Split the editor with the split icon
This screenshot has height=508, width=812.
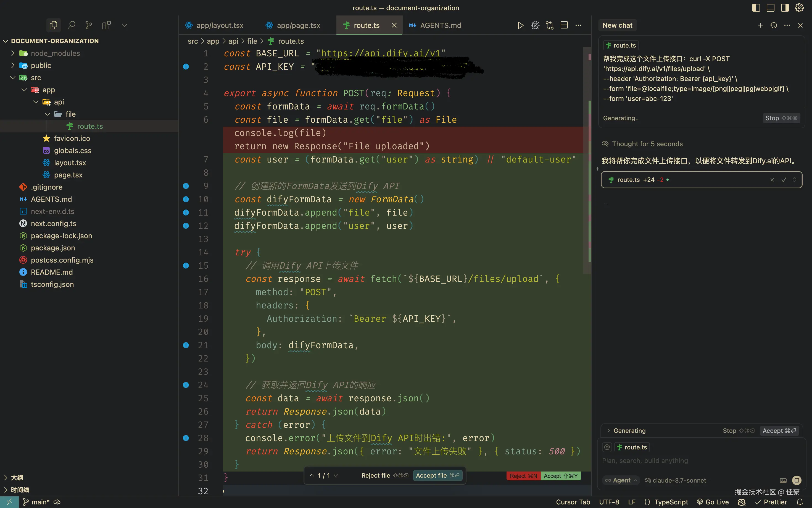click(x=564, y=25)
